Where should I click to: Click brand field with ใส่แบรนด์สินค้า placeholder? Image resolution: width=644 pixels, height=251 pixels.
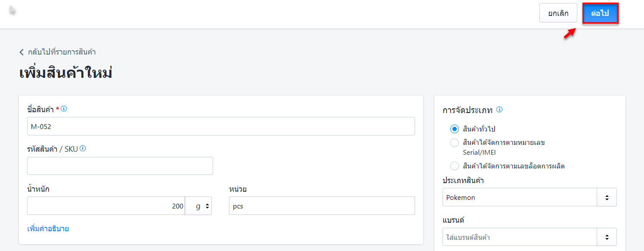[519, 237]
